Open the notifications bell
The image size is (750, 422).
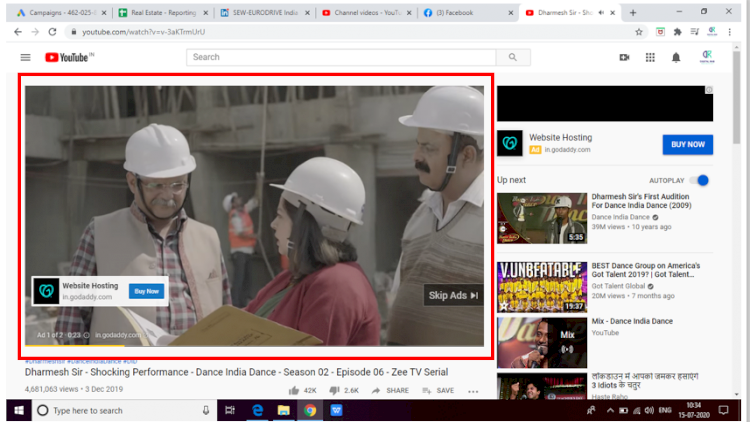tap(676, 58)
